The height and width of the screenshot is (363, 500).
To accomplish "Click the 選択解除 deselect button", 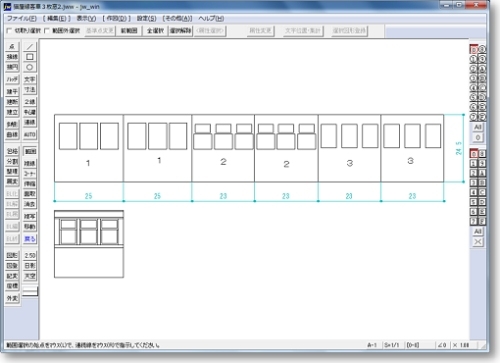I will pyautogui.click(x=180, y=31).
